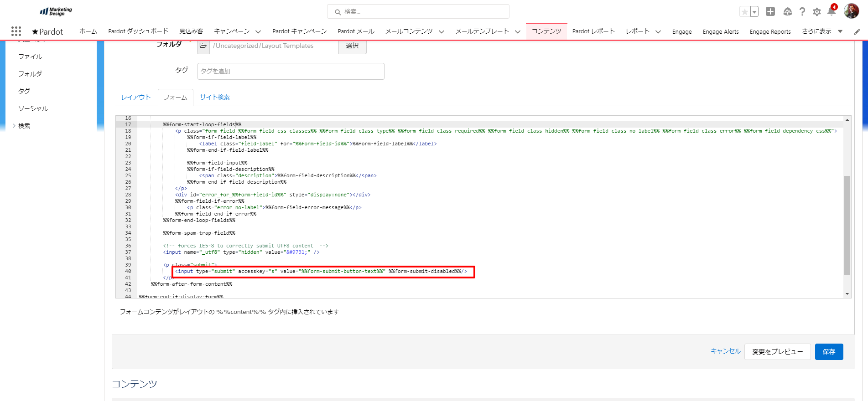The image size is (868, 401).
Task: Open the App Launcher grid icon
Action: coord(16,31)
